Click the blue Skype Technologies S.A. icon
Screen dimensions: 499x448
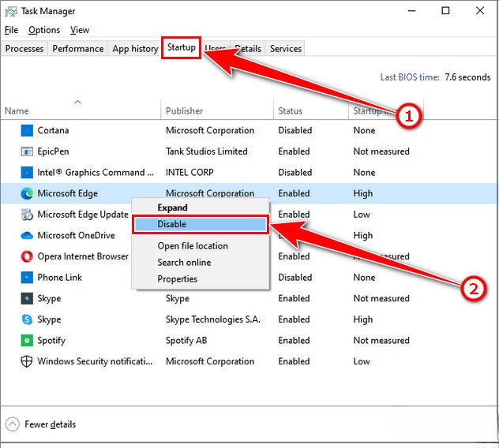pyautogui.click(x=27, y=319)
